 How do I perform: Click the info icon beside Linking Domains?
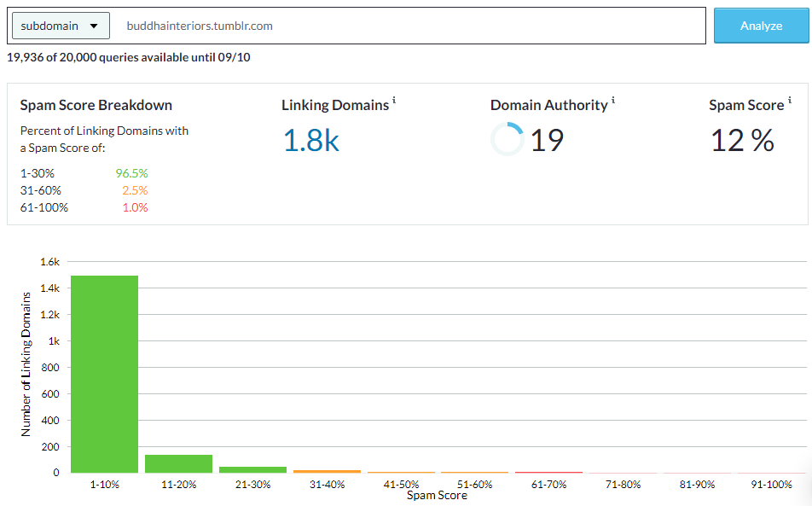click(x=394, y=100)
